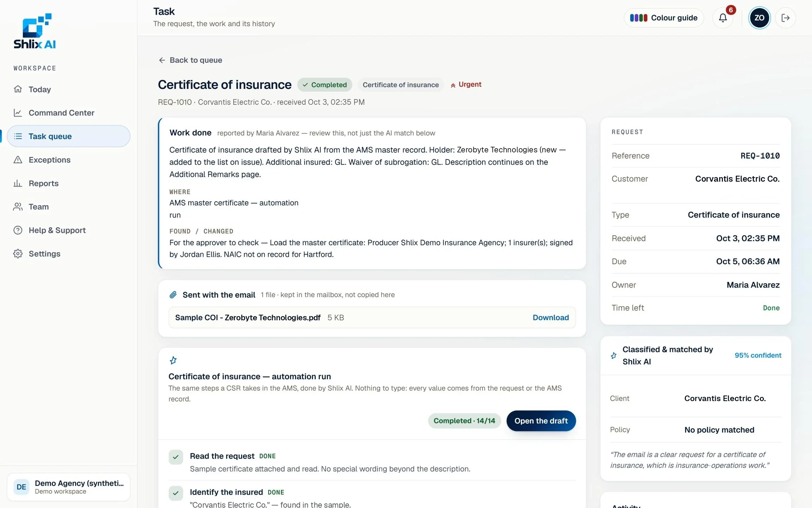Click the Oct 5, 06:36 AM due value
812x508 pixels.
(x=748, y=261)
